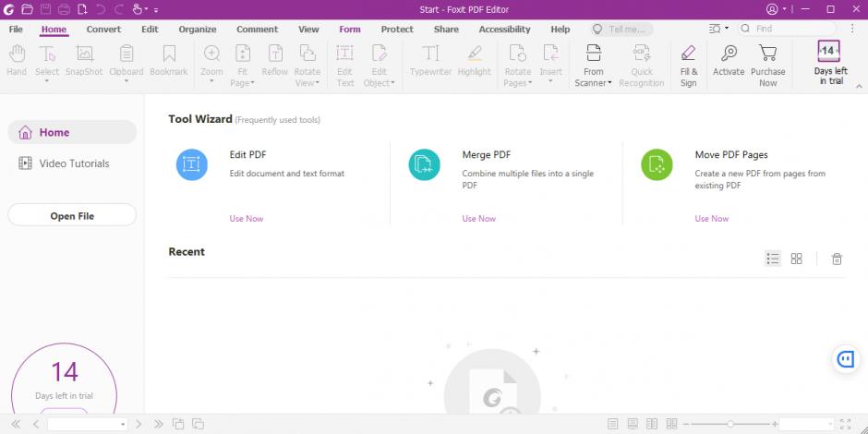Click the Print icon in quick access toolbar
This screenshot has height=434, width=868.
pos(64,9)
